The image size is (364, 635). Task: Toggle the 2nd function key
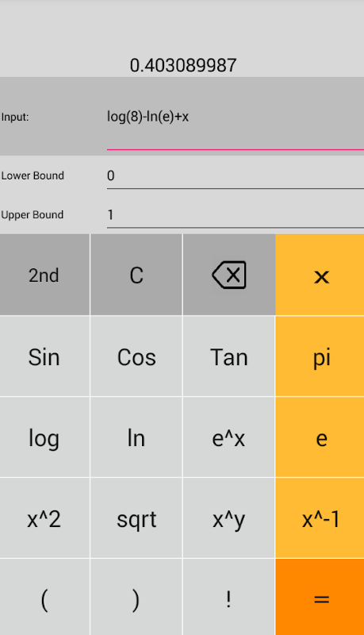coord(44,275)
